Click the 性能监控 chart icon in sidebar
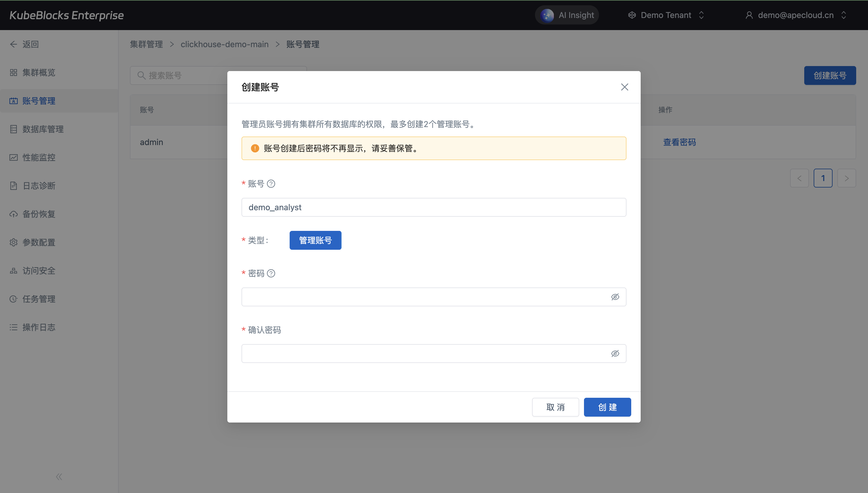Screen dimensions: 868x493 tap(14, 157)
